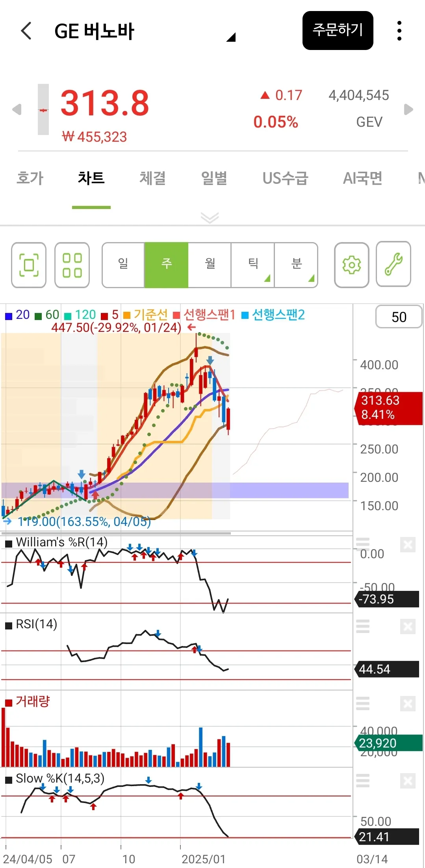The height and width of the screenshot is (868, 425).
Task: Tap the 03/14 end date label
Action: [x=372, y=859]
